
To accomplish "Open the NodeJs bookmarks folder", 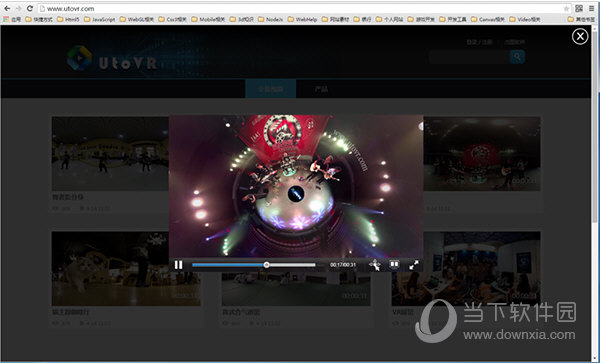I will tap(271, 19).
